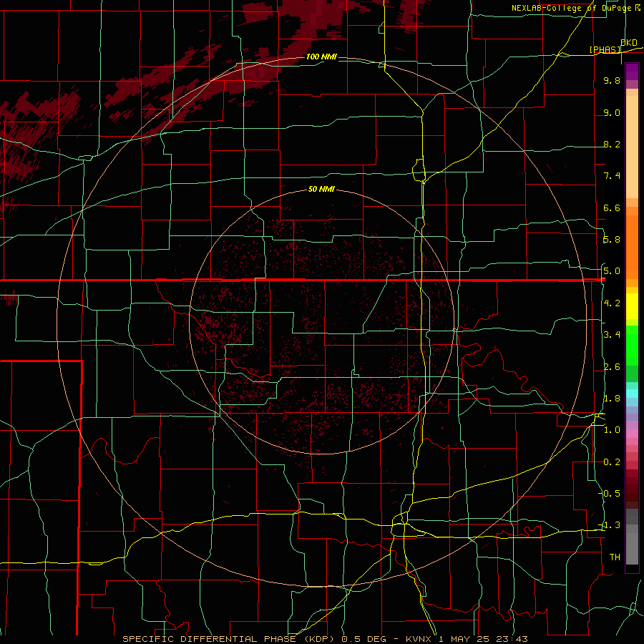Click the [PHAS] legend unit label
This screenshot has height=644, width=644.
(x=605, y=49)
